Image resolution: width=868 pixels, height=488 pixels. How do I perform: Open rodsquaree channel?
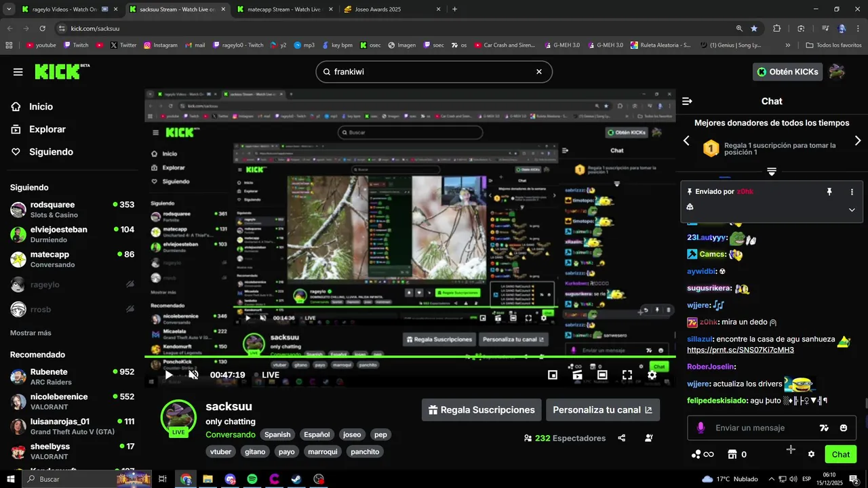(72, 209)
